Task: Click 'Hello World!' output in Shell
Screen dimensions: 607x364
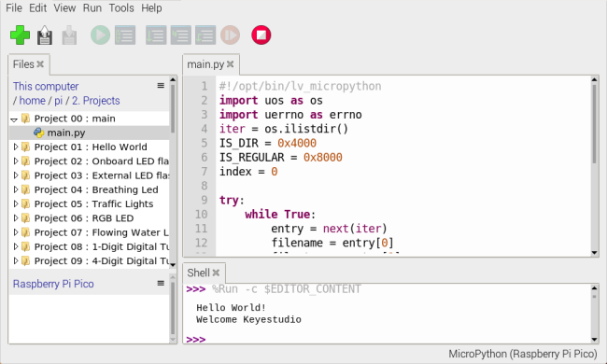Action: 231,308
